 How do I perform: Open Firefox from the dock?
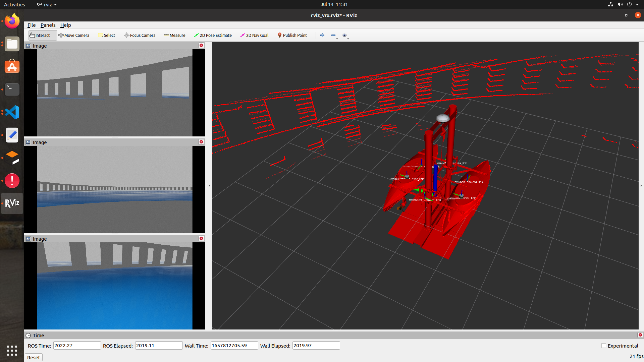click(x=12, y=21)
